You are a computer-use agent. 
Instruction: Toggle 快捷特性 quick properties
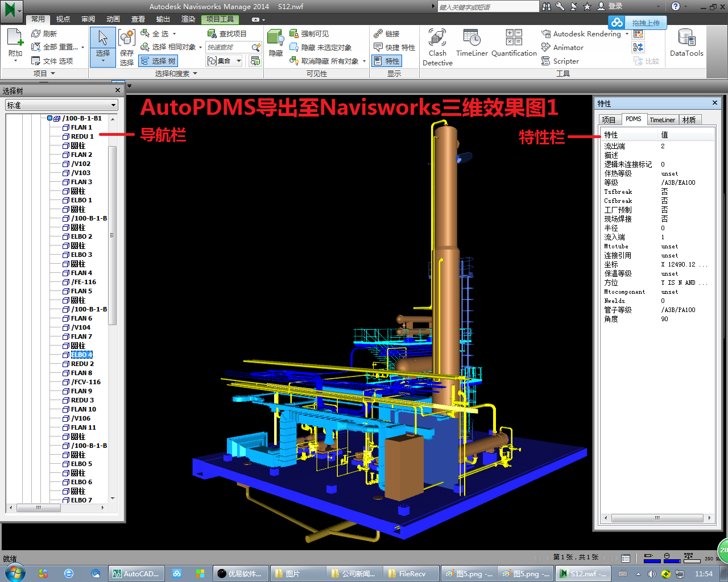(394, 47)
